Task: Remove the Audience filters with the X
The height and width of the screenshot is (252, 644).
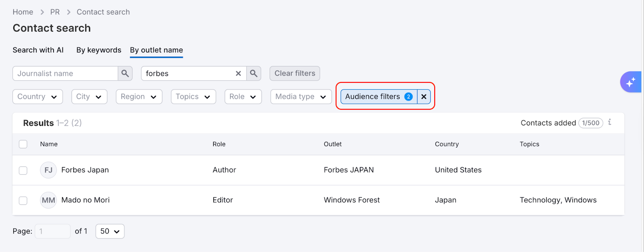Action: click(x=424, y=96)
